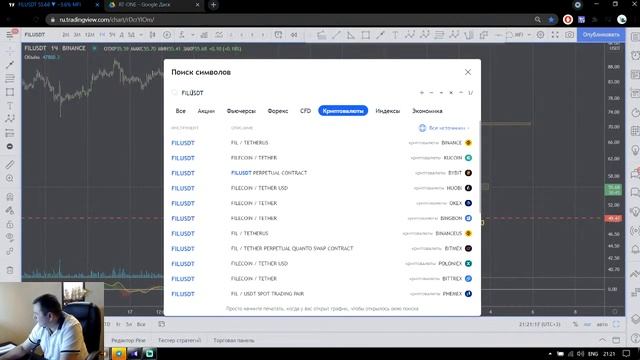The height and width of the screenshot is (360, 640).
Task: Click the multiply operator in search bar
Action: tap(451, 93)
